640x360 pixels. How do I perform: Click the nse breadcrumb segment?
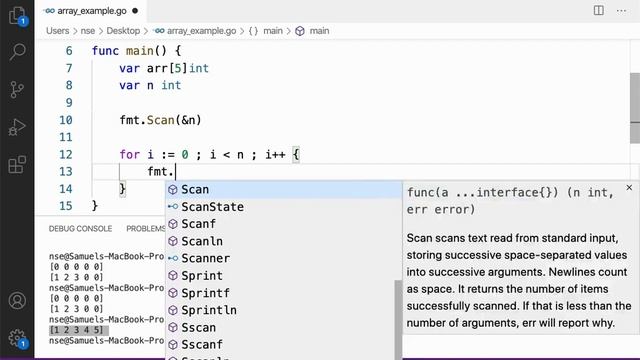point(88,31)
